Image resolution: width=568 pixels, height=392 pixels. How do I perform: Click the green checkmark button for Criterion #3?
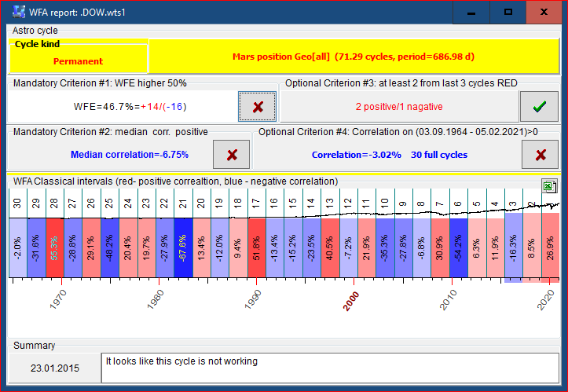(539, 107)
